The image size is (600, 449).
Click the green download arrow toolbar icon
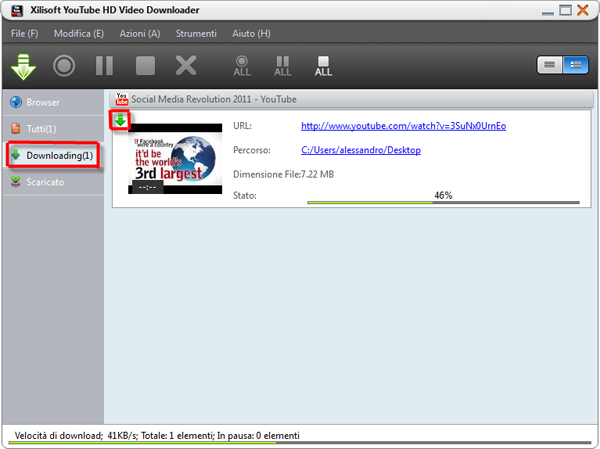[23, 67]
